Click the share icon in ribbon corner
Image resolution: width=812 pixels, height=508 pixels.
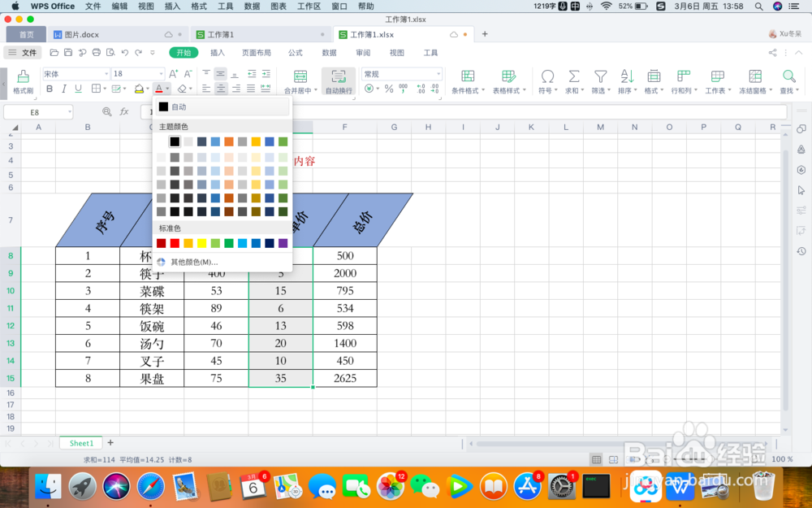pos(772,52)
